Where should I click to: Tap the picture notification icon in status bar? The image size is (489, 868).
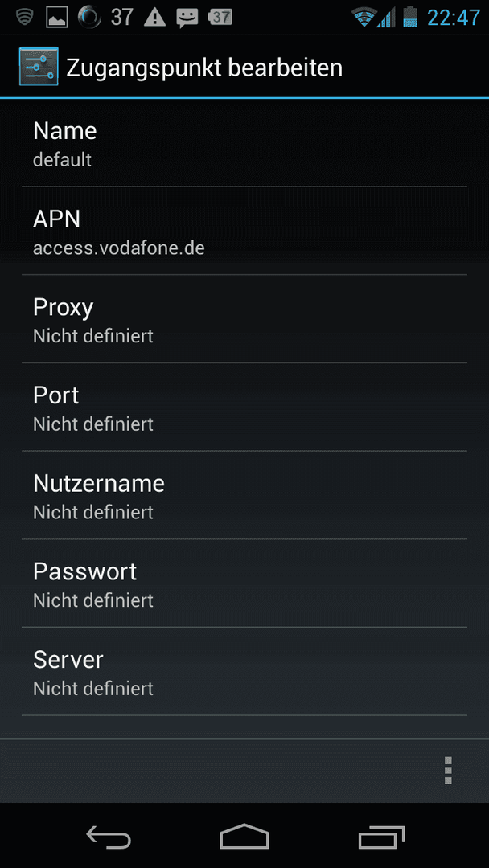click(x=57, y=18)
